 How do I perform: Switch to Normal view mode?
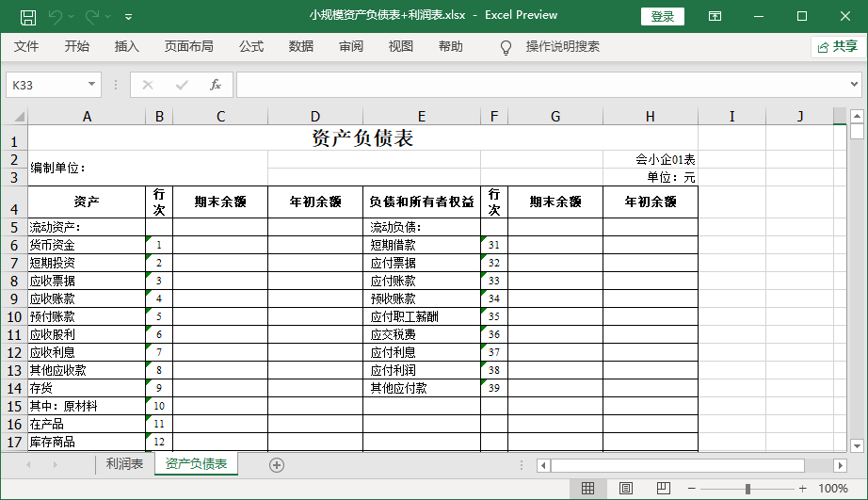(x=587, y=489)
